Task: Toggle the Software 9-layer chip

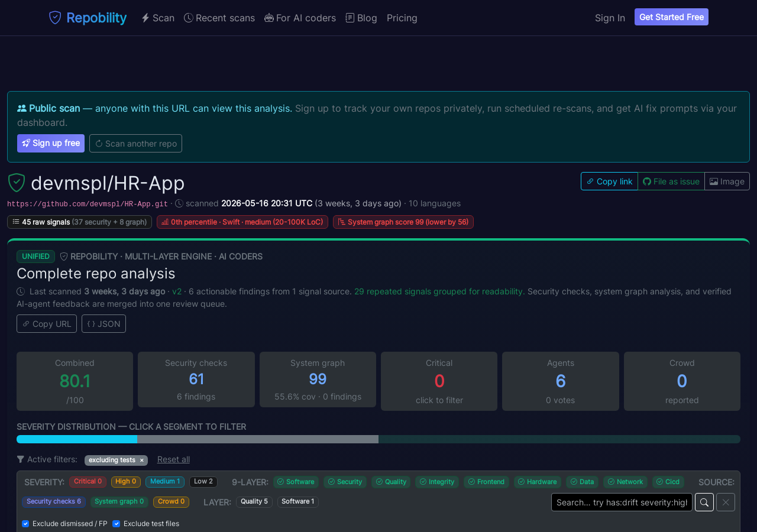Action: (x=296, y=482)
